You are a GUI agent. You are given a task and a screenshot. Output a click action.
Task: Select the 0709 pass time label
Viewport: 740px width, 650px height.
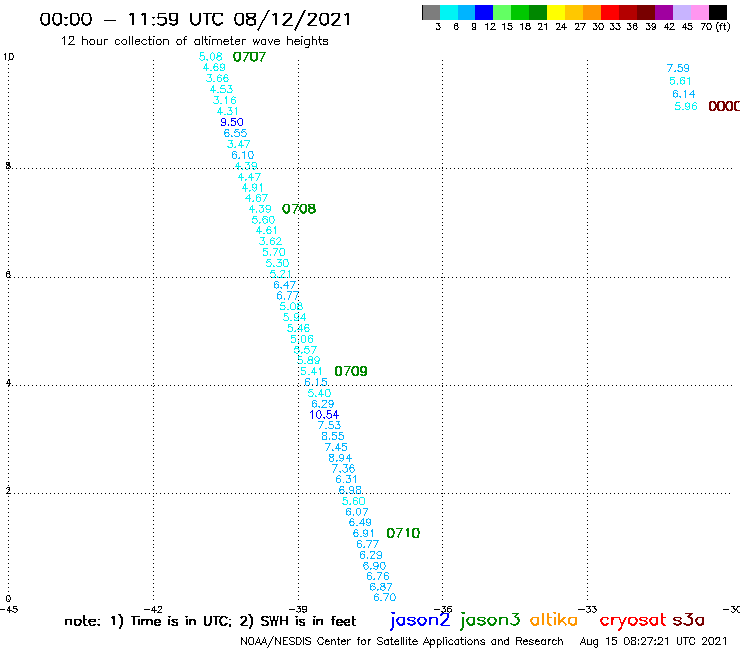pos(351,371)
